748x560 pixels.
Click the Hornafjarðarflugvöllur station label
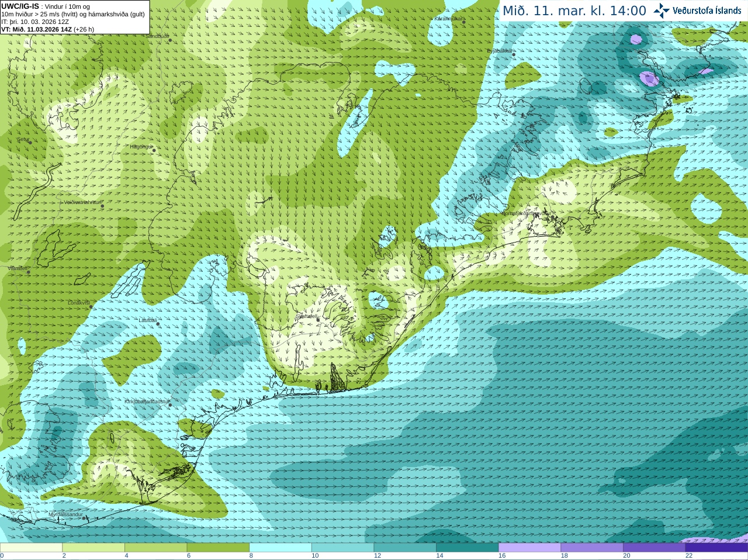coord(526,214)
